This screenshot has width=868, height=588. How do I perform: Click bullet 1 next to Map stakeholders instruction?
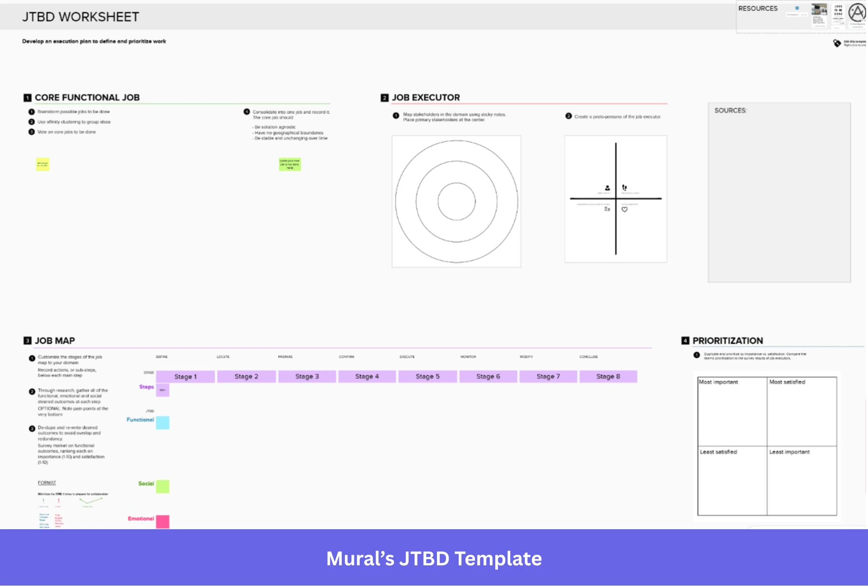(396, 116)
